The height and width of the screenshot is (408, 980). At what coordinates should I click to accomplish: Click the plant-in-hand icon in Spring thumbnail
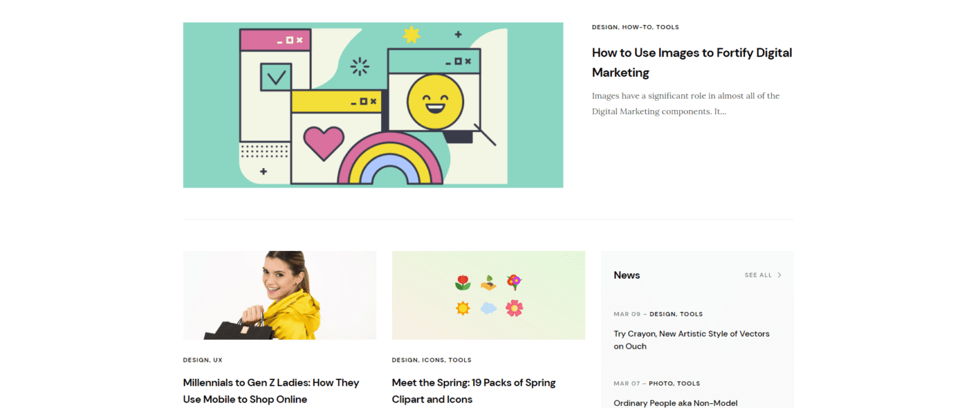tap(489, 282)
